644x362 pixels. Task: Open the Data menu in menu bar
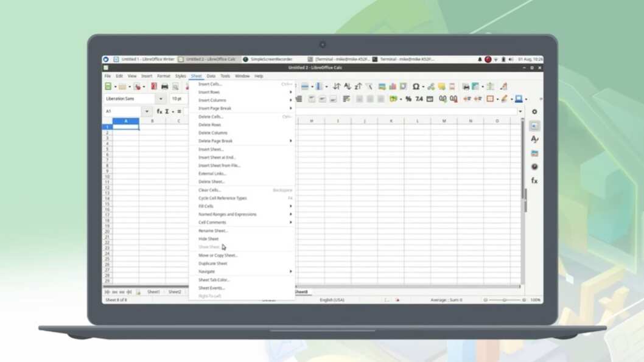pyautogui.click(x=211, y=76)
